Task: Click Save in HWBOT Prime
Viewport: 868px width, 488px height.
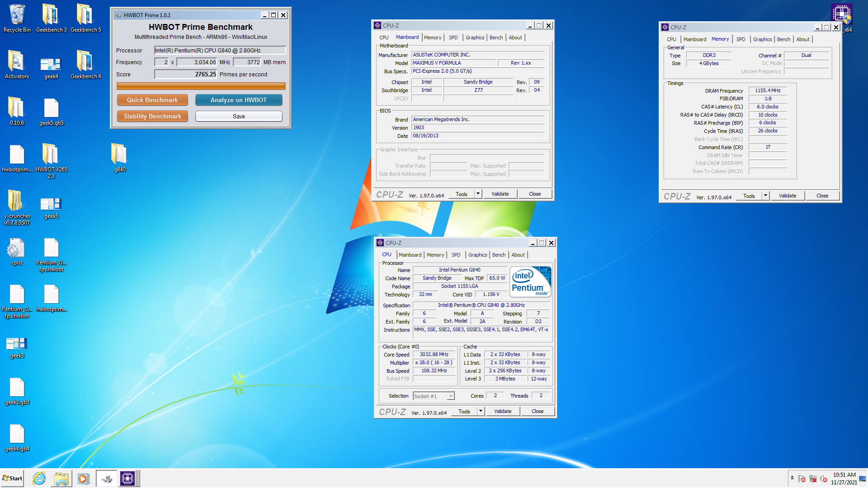Action: (x=239, y=116)
